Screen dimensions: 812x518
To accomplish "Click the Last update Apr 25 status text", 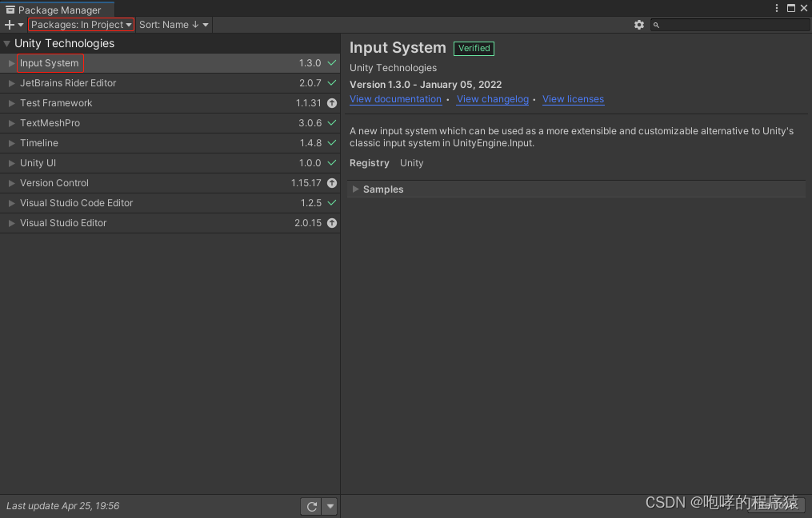I will point(62,506).
